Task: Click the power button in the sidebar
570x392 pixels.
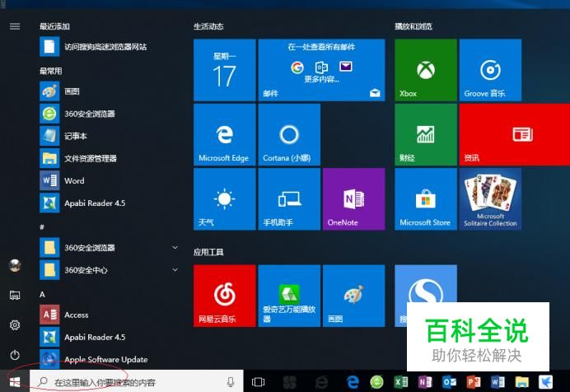Action: click(x=15, y=355)
